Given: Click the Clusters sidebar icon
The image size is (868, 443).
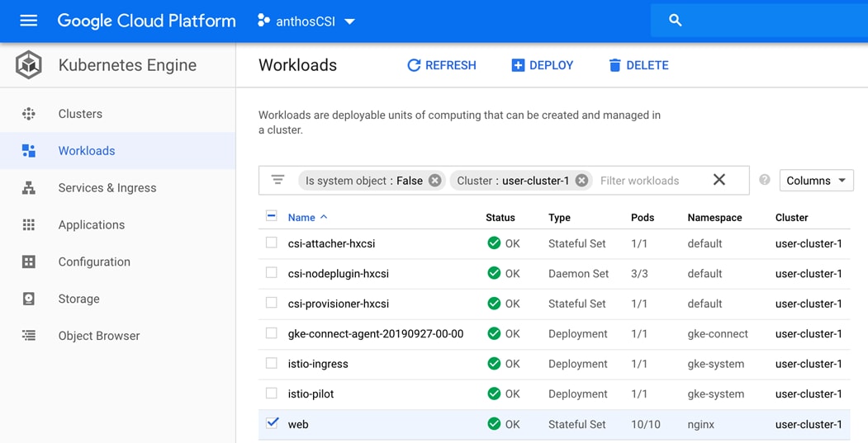Looking at the screenshot, I should [29, 114].
